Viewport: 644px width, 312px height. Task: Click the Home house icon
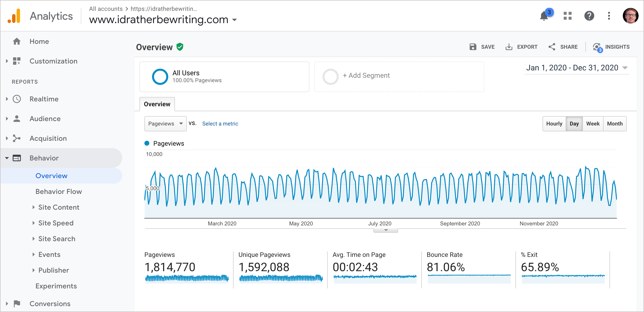click(17, 41)
